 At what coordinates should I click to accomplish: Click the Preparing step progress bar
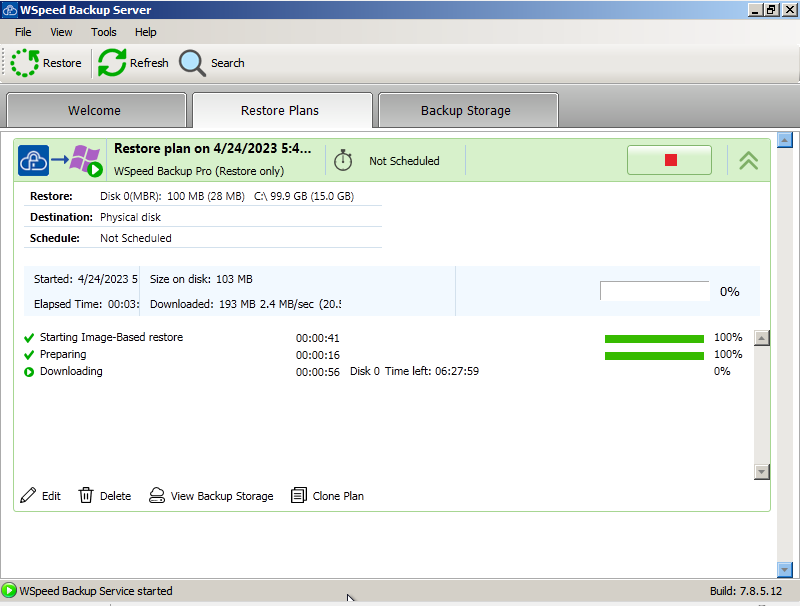click(x=654, y=356)
